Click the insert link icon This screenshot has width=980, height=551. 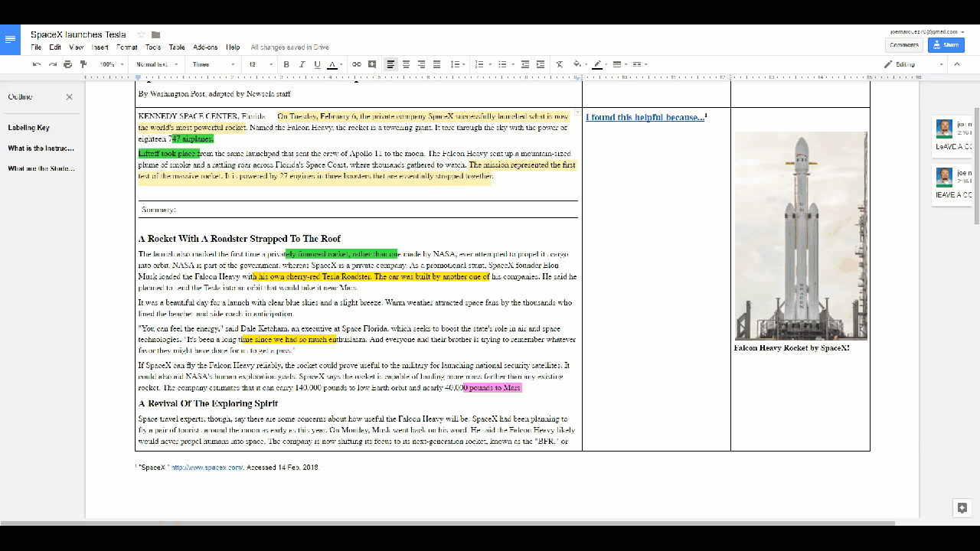[x=357, y=64]
